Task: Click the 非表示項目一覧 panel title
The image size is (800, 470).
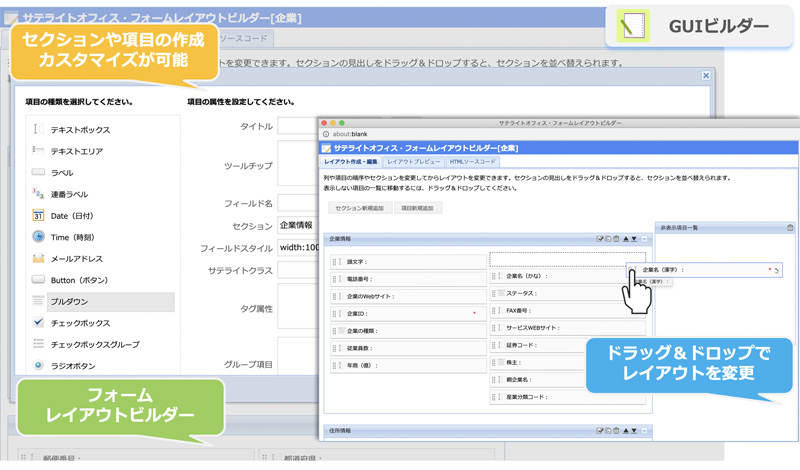Action: tap(679, 228)
